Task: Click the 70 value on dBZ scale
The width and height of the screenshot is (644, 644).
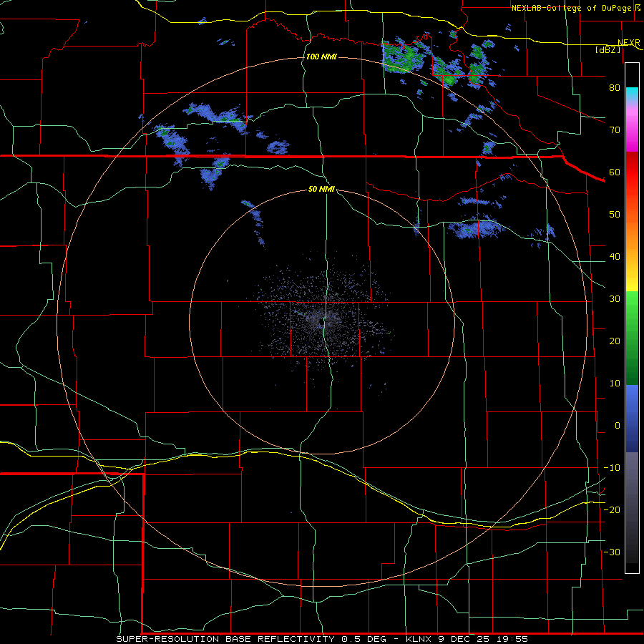Action: click(x=615, y=130)
